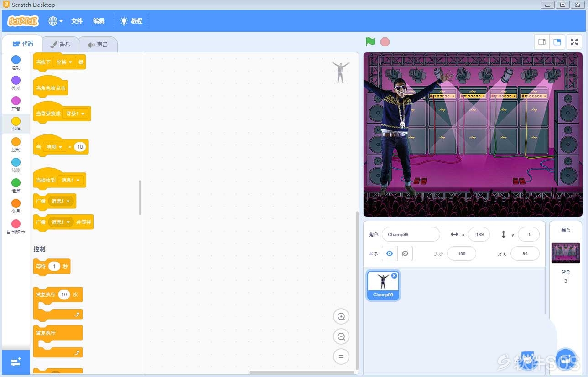Hide the sprite with crossed-eye icon
Viewport: 588px width, 377px height.
[x=405, y=253]
